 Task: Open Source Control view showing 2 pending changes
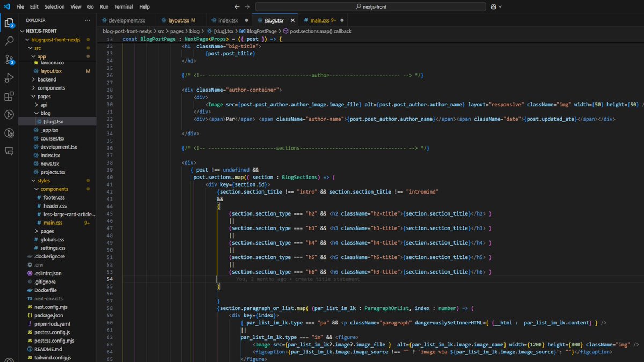point(9,59)
